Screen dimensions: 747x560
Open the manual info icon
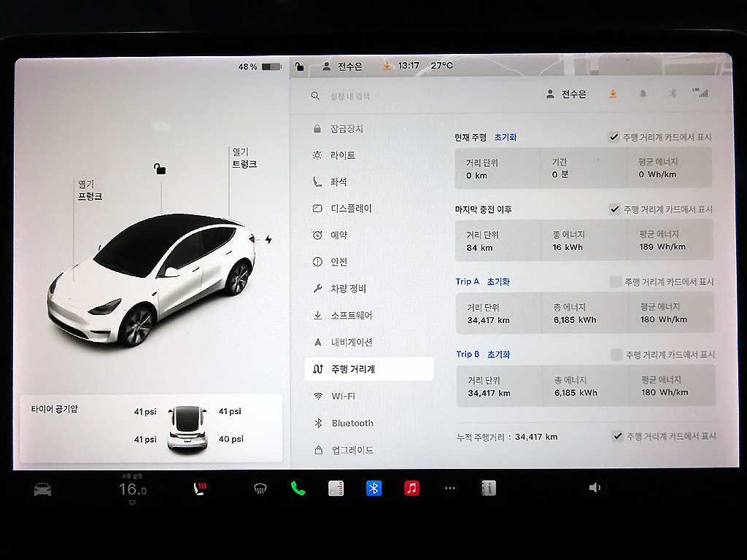pyautogui.click(x=488, y=488)
